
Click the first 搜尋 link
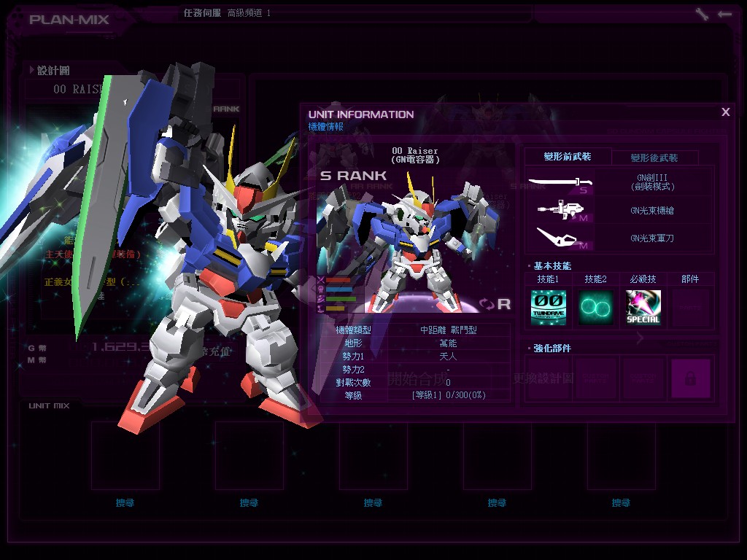pyautogui.click(x=125, y=503)
